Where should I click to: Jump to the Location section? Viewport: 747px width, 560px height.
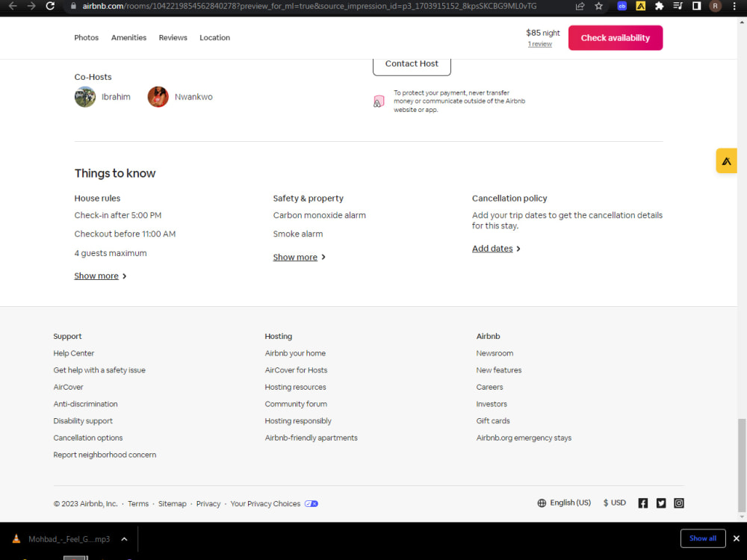215,37
